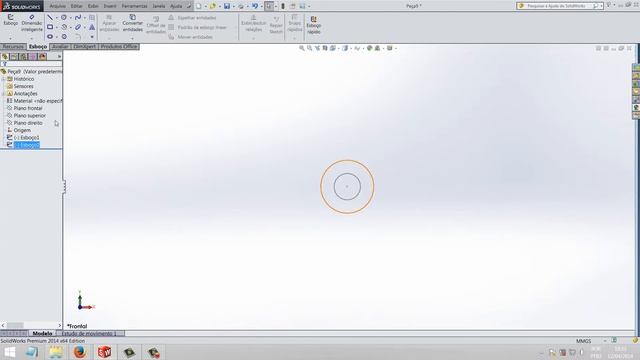
Task: Click the Save icon in title toolbar
Action: point(227,6)
